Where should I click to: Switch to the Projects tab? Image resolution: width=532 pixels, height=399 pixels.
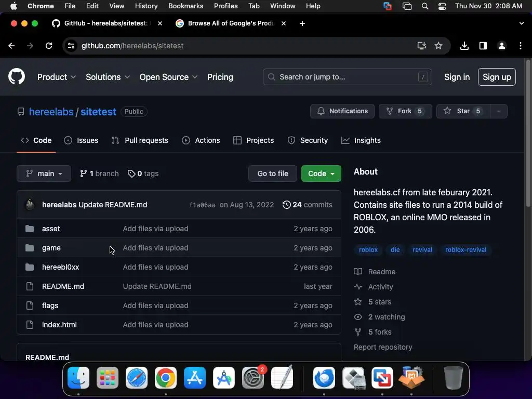(x=254, y=140)
